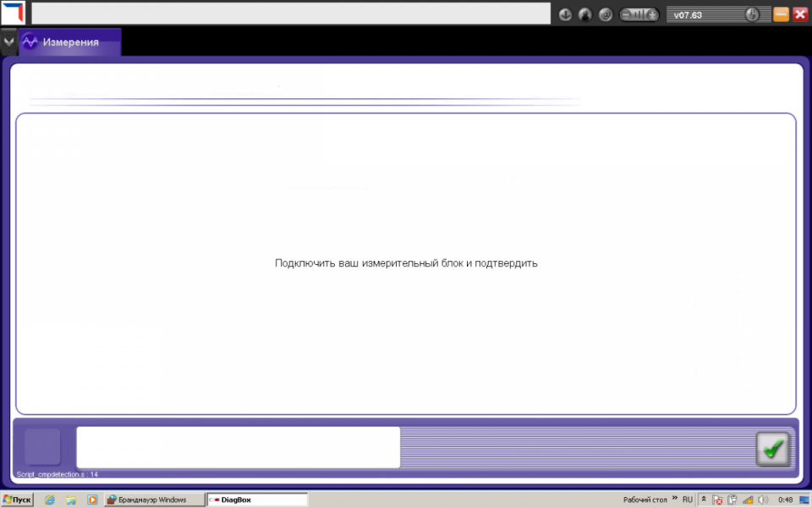Image resolution: width=812 pixels, height=508 pixels.
Task: Expand the Рабочий стол toolbar chevron
Action: click(x=674, y=500)
